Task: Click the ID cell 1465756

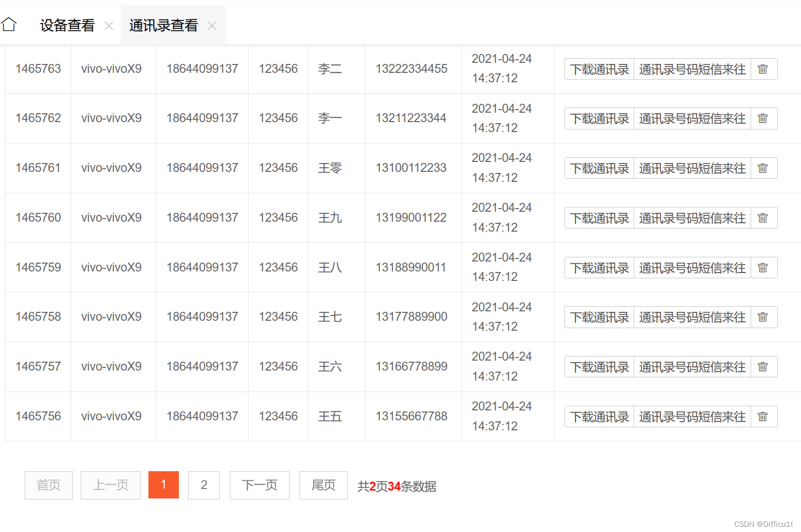Action: tap(38, 416)
